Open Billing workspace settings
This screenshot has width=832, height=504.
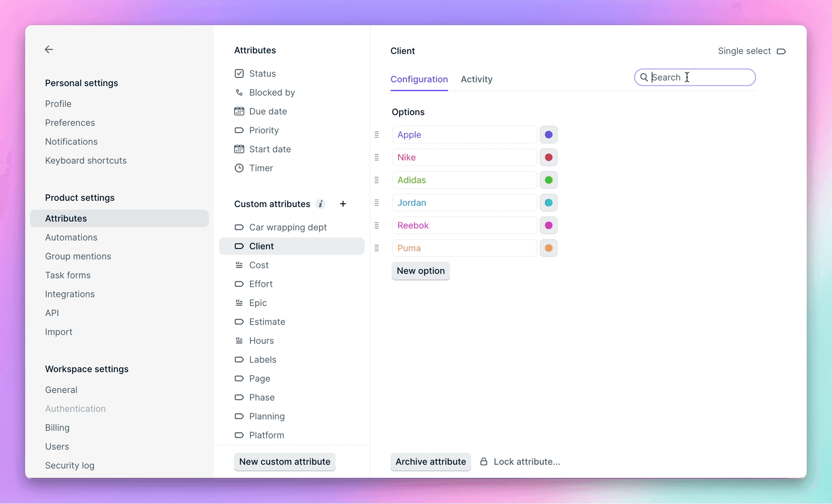coord(58,428)
